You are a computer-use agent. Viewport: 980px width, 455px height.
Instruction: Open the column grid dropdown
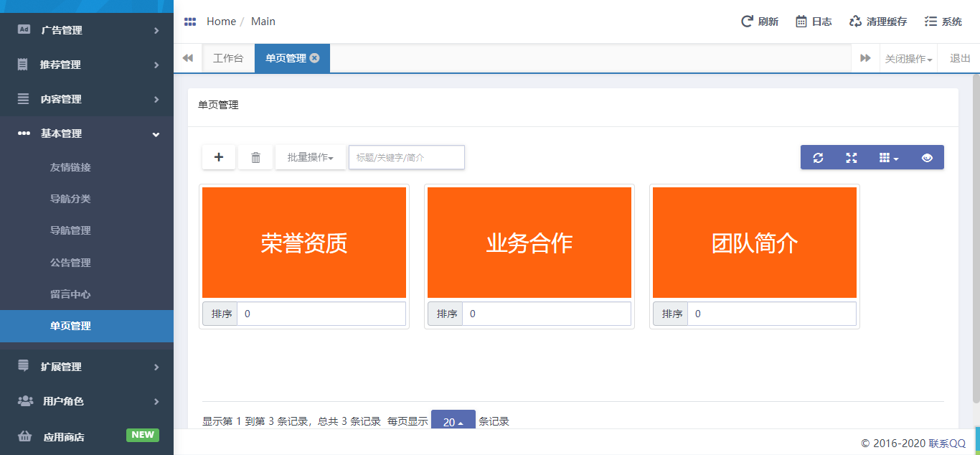pyautogui.click(x=889, y=158)
